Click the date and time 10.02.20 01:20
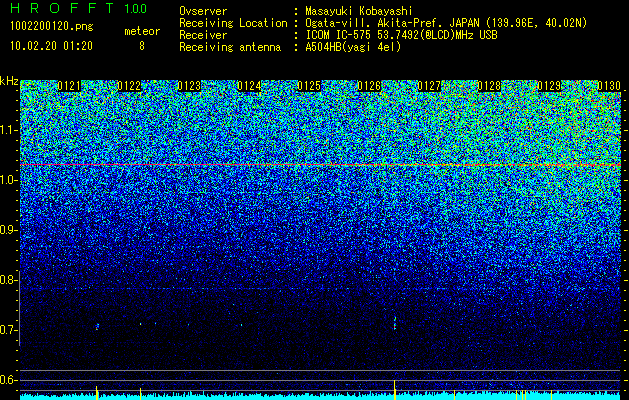The width and height of the screenshot is (629, 400). point(51,46)
